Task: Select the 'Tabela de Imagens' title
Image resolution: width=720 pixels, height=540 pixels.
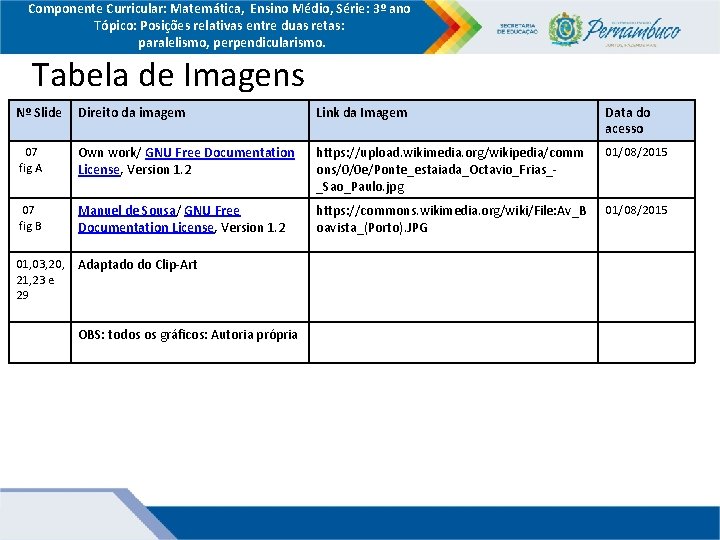Action: pos(168,75)
